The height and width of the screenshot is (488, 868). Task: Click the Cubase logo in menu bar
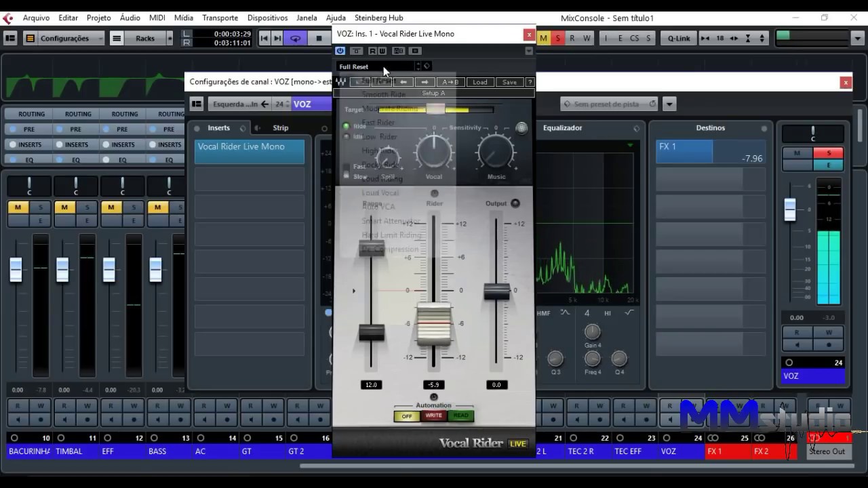click(8, 18)
